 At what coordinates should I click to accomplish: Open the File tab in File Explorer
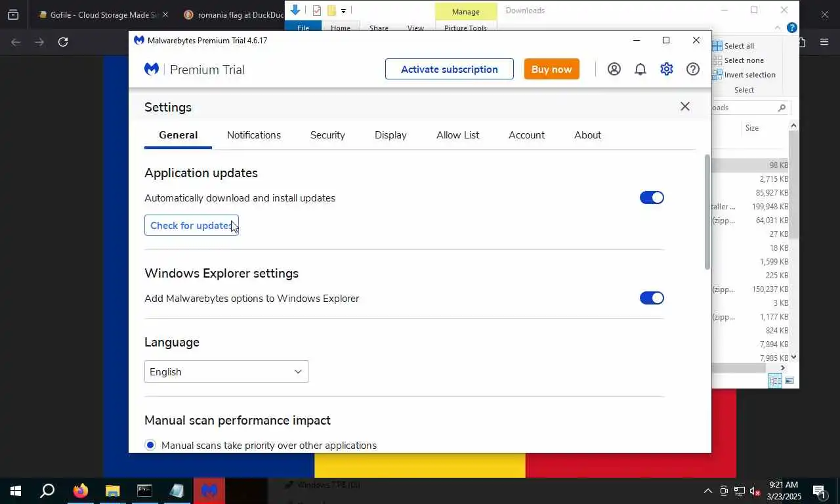click(303, 28)
